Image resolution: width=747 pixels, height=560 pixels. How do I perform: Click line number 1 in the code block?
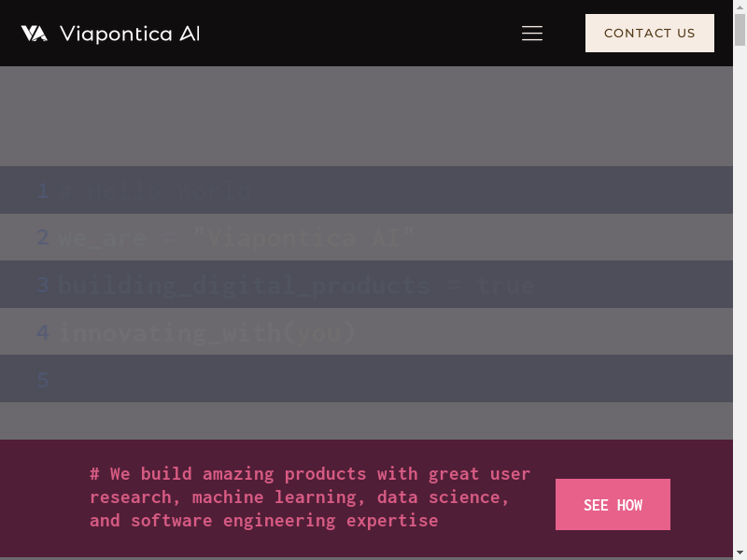pyautogui.click(x=42, y=191)
